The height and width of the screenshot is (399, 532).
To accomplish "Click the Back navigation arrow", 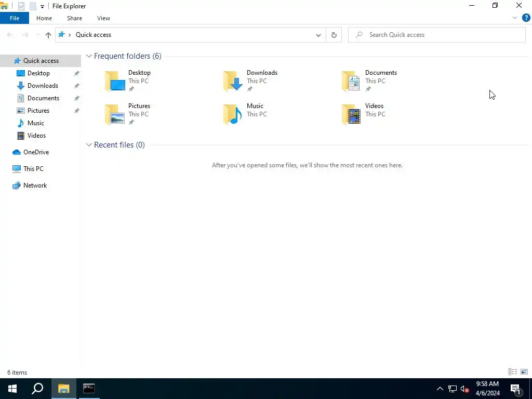I will (10, 35).
